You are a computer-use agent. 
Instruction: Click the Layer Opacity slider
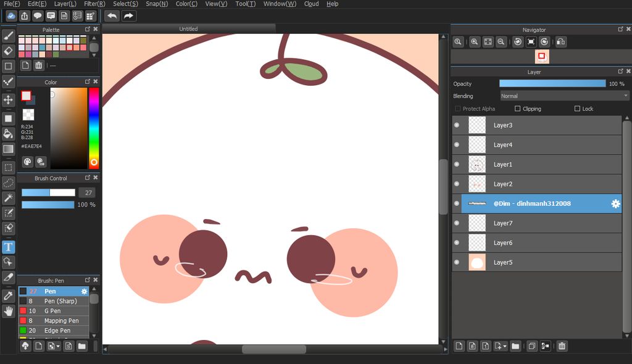(x=552, y=83)
